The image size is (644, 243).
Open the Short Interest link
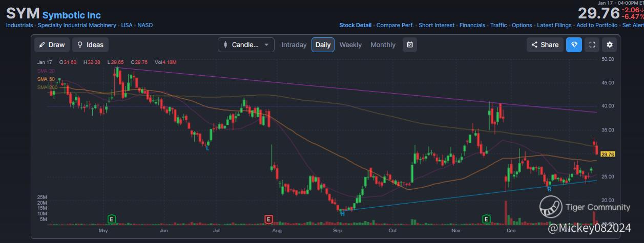[437, 25]
